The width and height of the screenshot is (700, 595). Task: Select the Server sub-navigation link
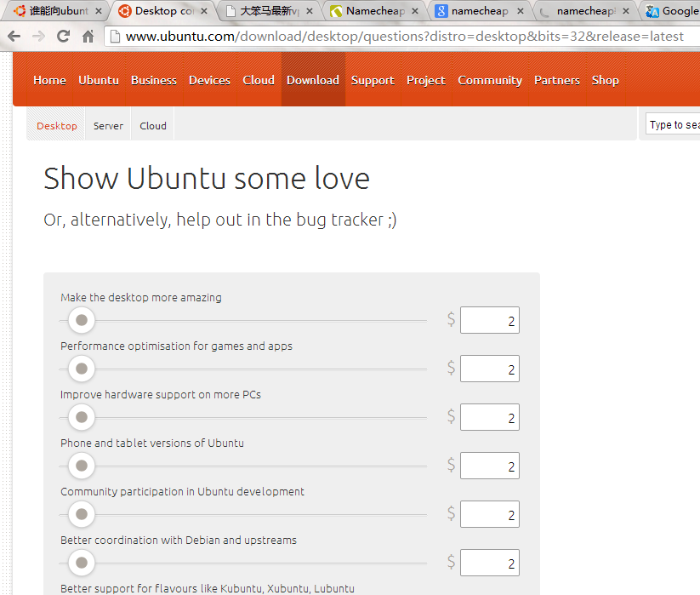tap(108, 126)
